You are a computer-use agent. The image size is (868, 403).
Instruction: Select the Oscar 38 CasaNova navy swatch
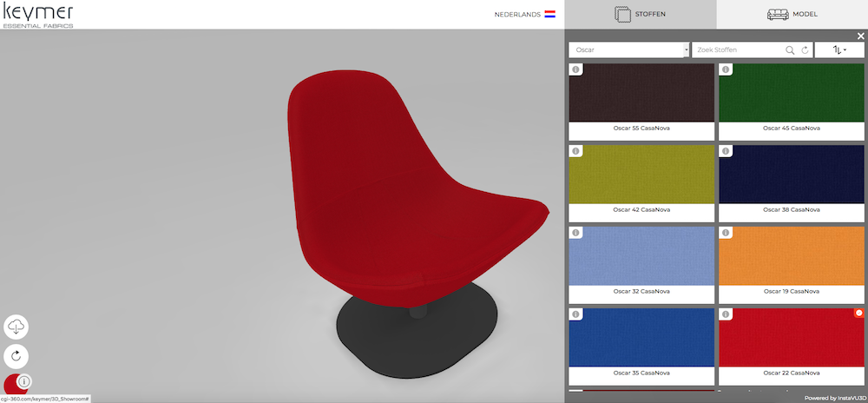coord(792,175)
